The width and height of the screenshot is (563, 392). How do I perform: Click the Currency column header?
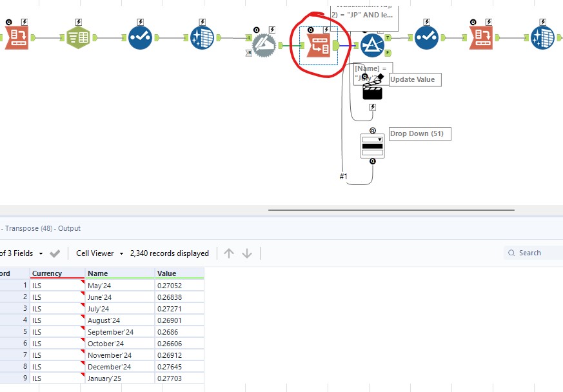click(57, 273)
